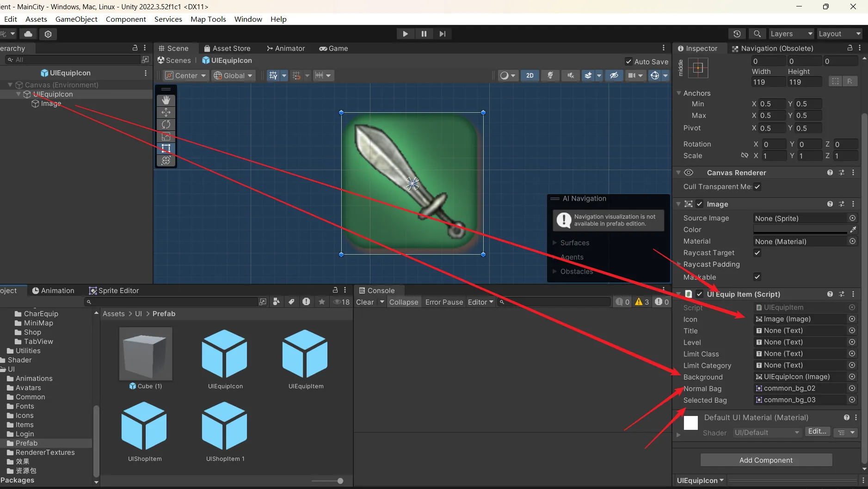Select the Move tool in scene toolbar

coord(166,112)
